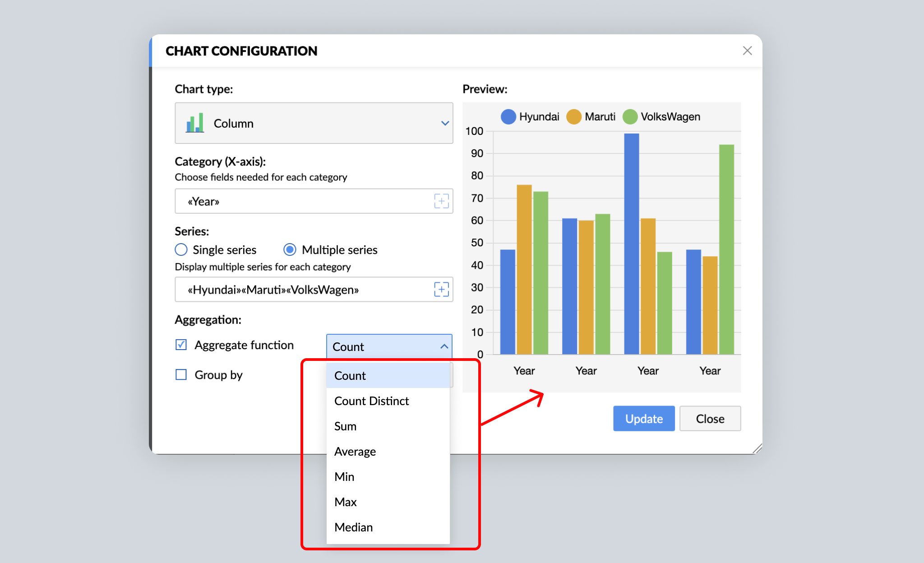Pick Sum aggregate function

click(388, 426)
